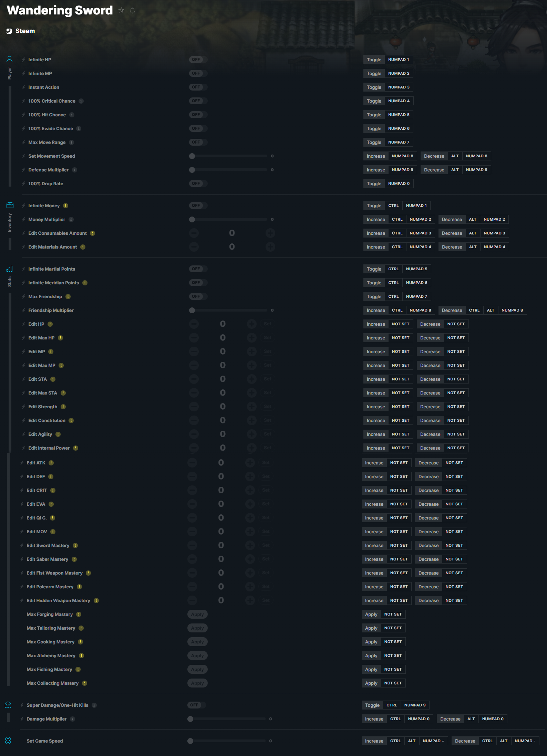Switch on Max Friendship toggle
Viewport: 547px width, 756px height.
198,296
